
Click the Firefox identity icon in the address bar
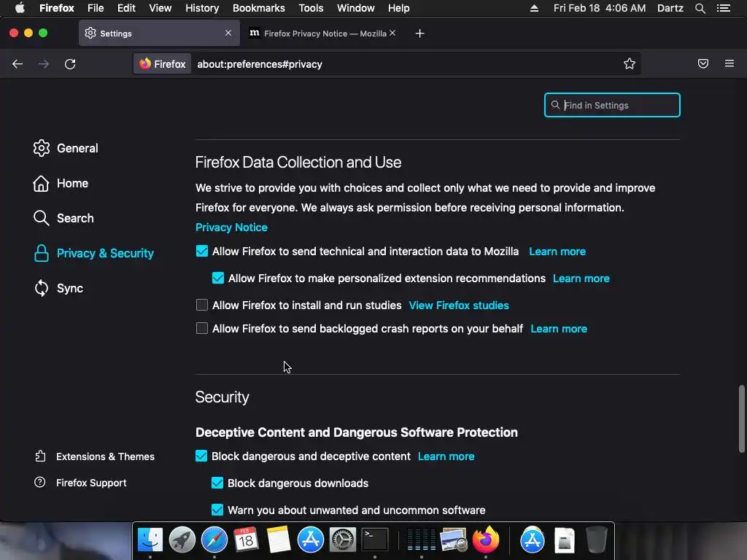click(x=163, y=64)
